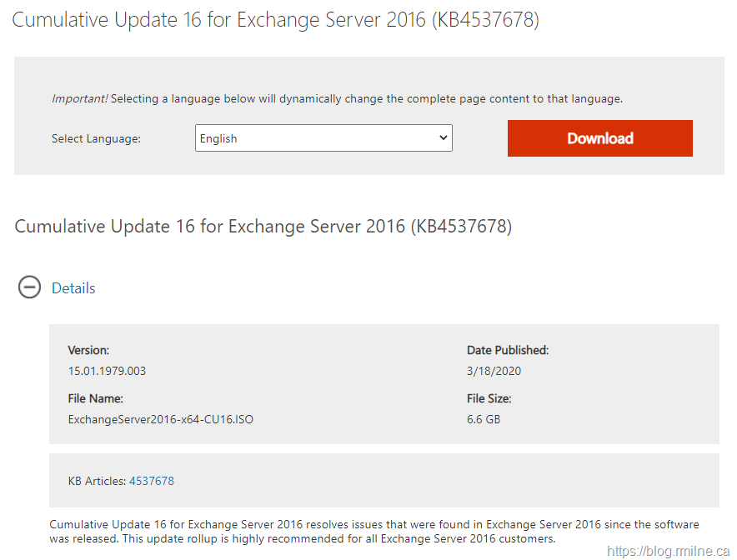The width and height of the screenshot is (737, 560).
Task: Click the 6.6 GB file size value
Action: point(484,419)
